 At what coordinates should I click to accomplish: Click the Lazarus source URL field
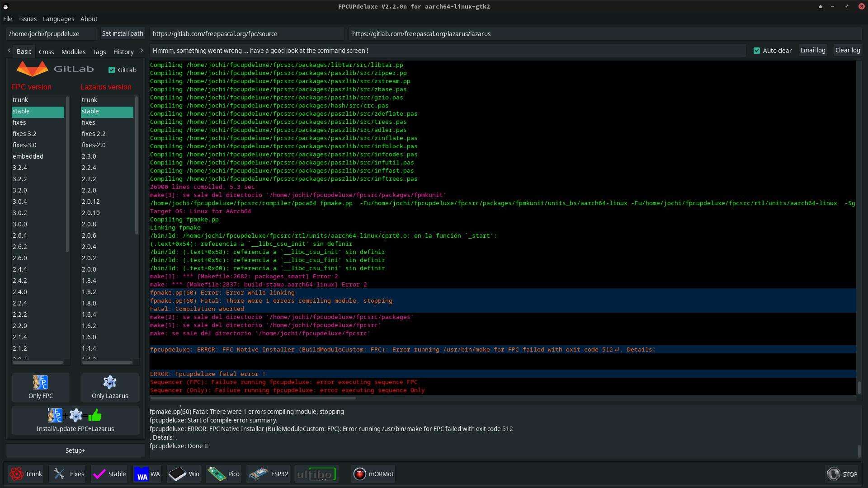pos(605,34)
